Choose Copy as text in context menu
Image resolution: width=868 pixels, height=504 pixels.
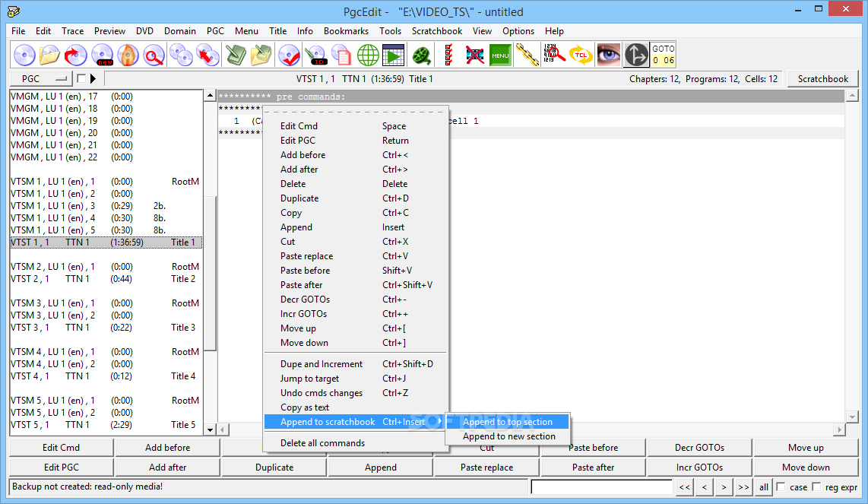click(x=356, y=407)
